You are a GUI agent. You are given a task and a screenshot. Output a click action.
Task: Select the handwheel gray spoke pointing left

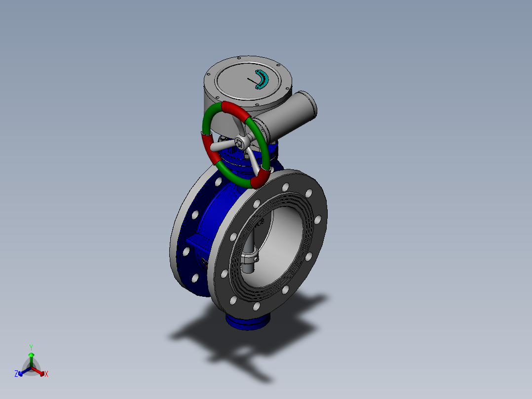[222, 146]
